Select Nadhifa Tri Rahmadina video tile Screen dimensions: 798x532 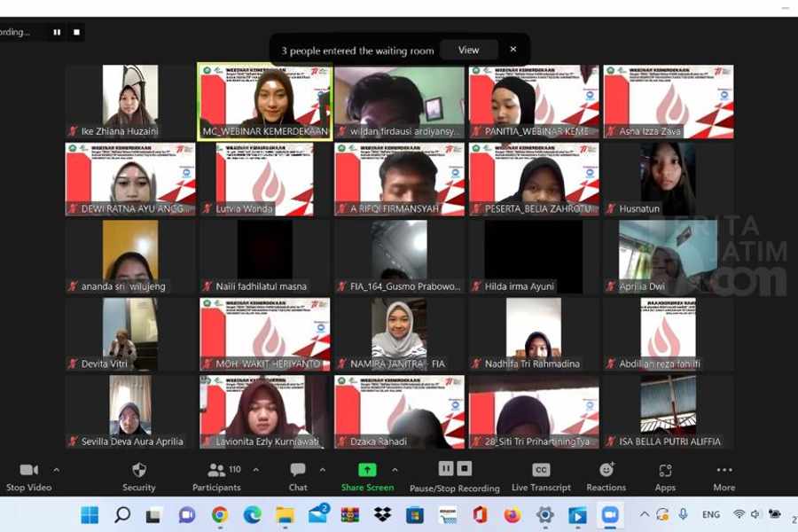[x=534, y=334]
